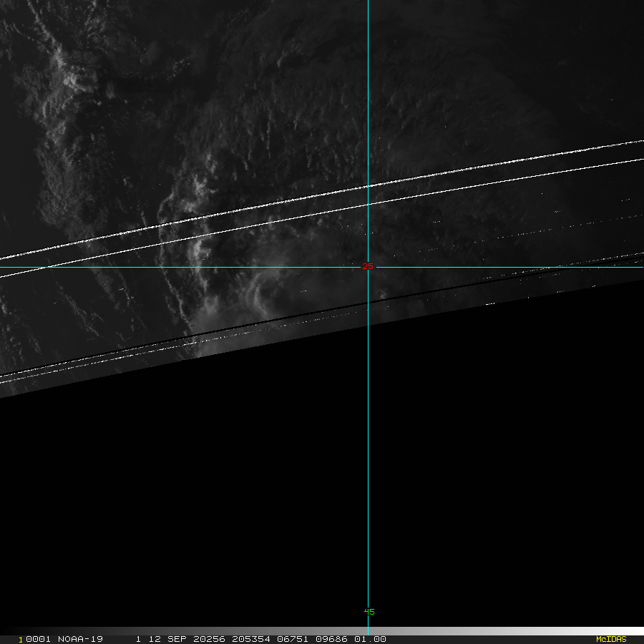Select the NOAA-19 satellite name text
Image resolution: width=644 pixels, height=644 pixels.
(80, 639)
